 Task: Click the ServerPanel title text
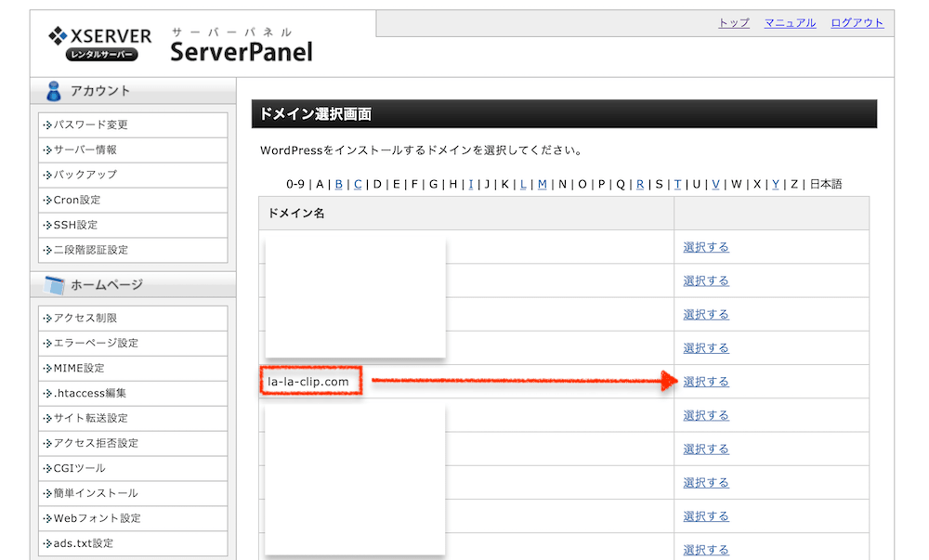tap(242, 52)
